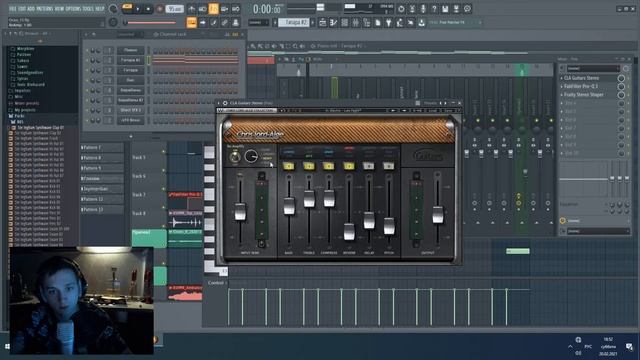Toggle the Bass section switch in CLA Guitars
The image size is (640, 360).
(x=289, y=166)
